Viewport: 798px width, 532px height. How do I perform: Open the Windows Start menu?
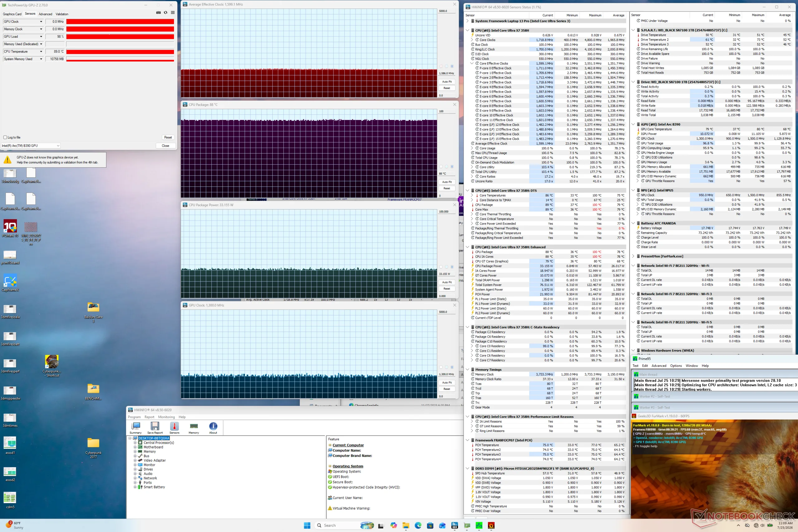[x=307, y=525]
